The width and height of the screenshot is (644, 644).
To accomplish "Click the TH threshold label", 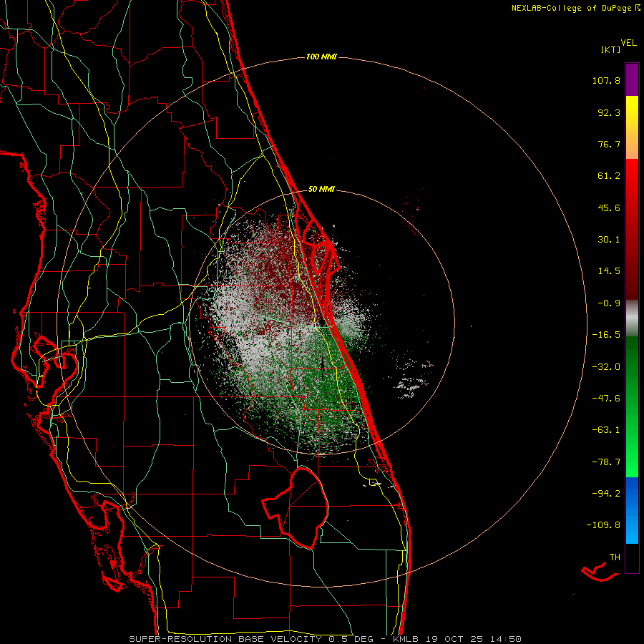I will (615, 557).
